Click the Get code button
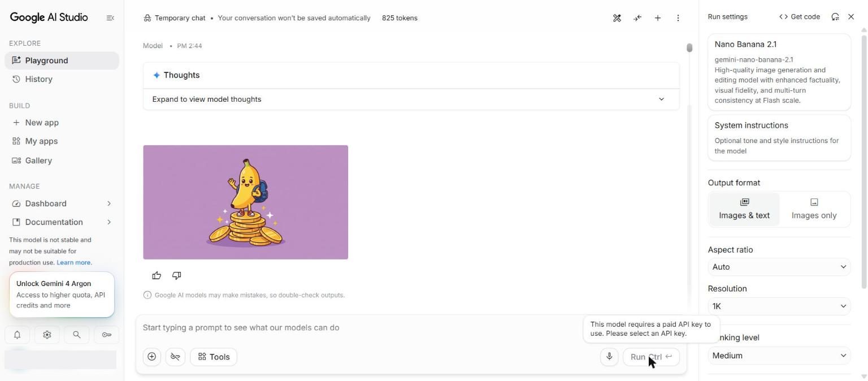This screenshot has width=868, height=381. coord(800,17)
